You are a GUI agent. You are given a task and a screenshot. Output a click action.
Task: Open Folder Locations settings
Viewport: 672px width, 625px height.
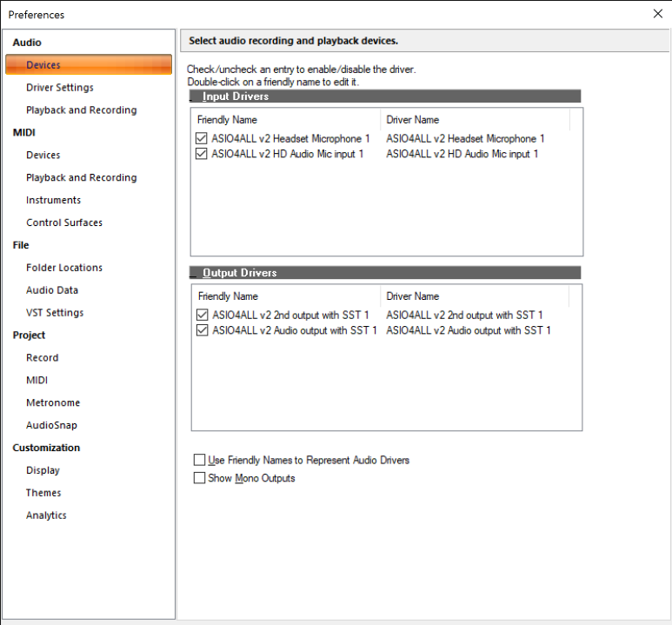pos(64,268)
